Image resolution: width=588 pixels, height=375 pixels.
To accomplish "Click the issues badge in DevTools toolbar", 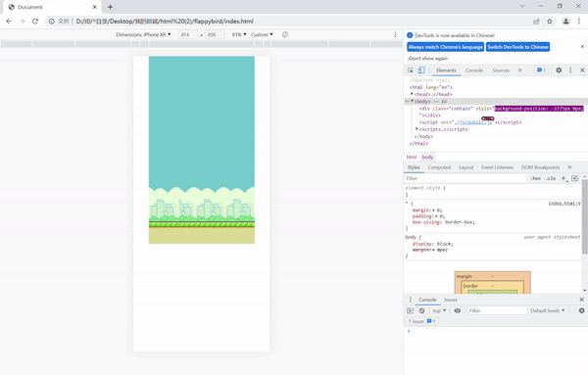I will (541, 70).
